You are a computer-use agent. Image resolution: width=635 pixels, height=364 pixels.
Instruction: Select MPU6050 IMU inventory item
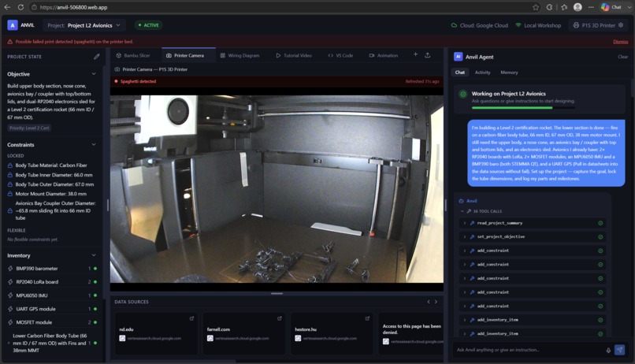pos(52,295)
